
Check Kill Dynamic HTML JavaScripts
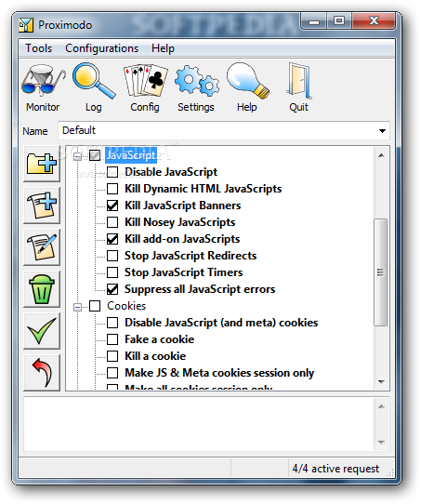112,189
